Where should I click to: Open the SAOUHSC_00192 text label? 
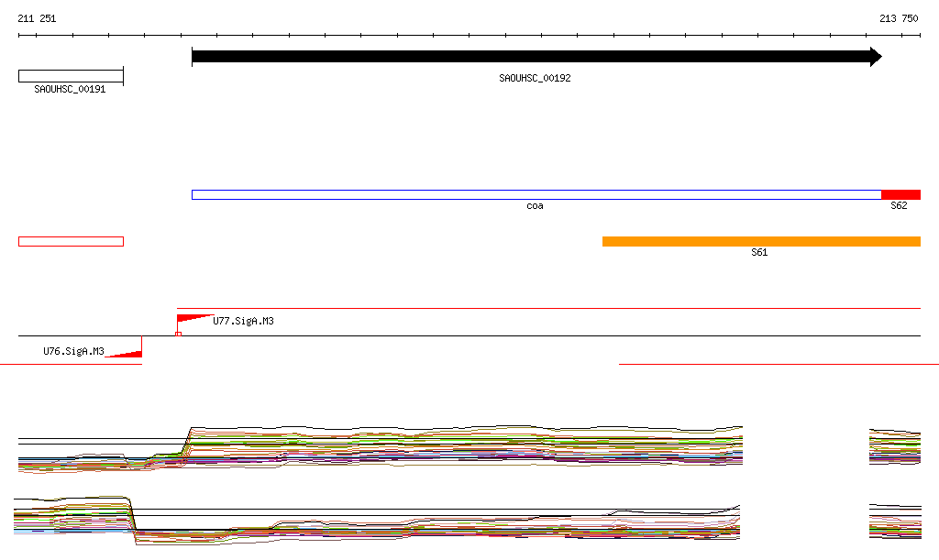click(x=535, y=79)
